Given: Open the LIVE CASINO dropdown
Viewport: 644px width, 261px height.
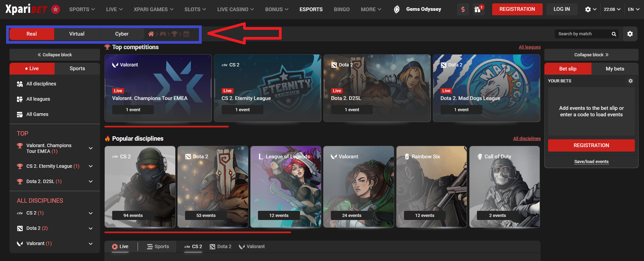Looking at the screenshot, I should pos(236,9).
